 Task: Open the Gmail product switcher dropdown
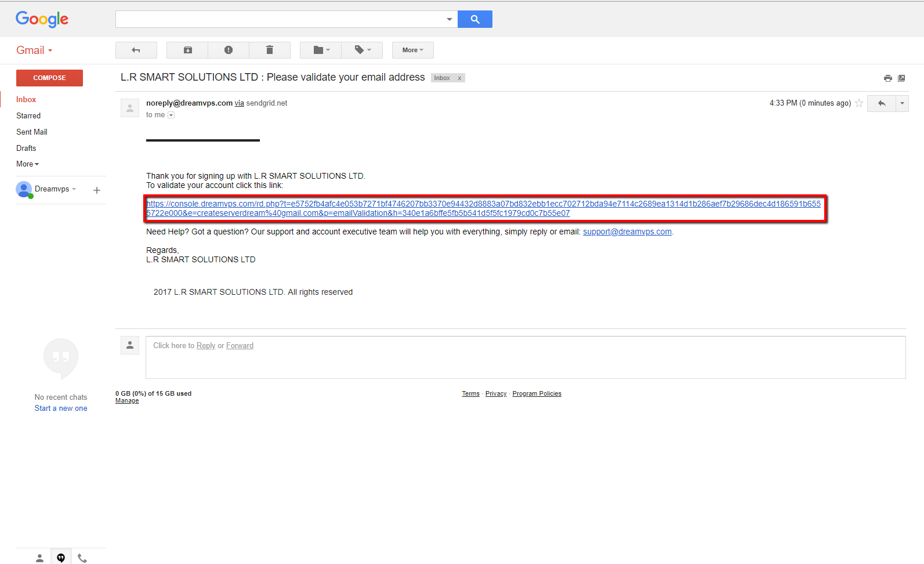coord(34,50)
